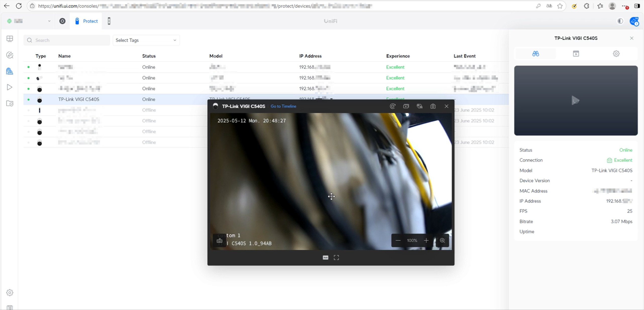Sort by the IP Address column header

[310, 56]
